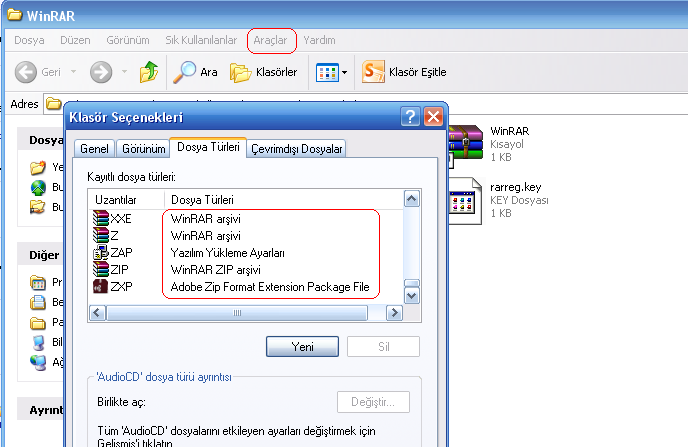Close the Klasör Seçenekleri dialog
Viewport: 688px width, 447px height.
(x=434, y=117)
